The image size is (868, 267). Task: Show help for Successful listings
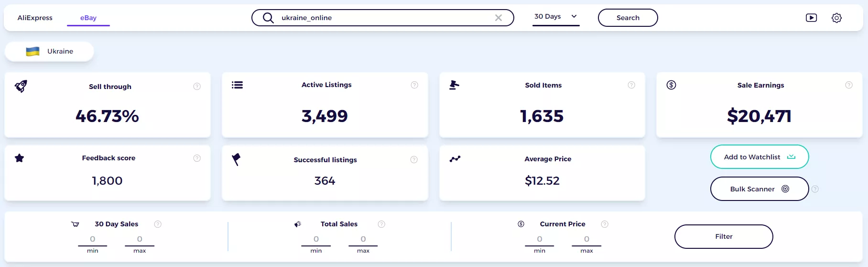pyautogui.click(x=414, y=160)
